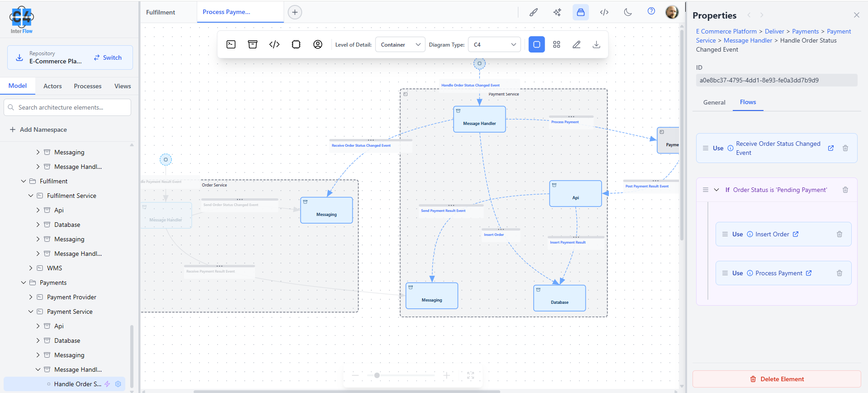Delete the If Order Status condition

[845, 190]
